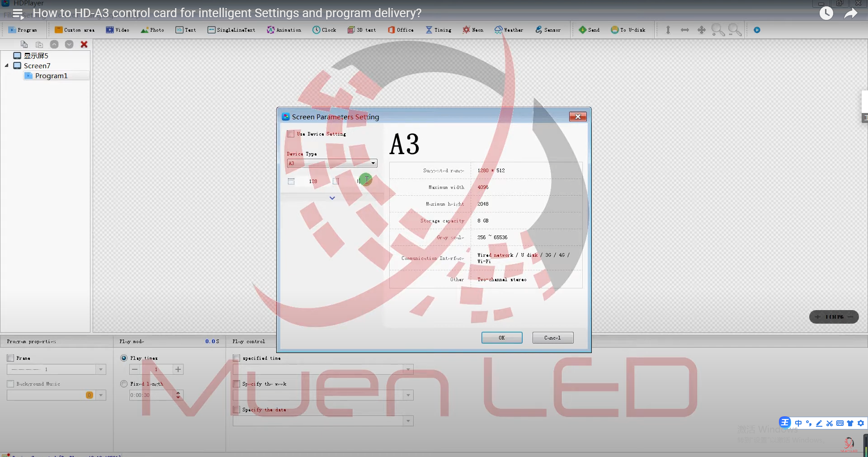
Task: Insert 3D text into the program
Action: coord(361,30)
